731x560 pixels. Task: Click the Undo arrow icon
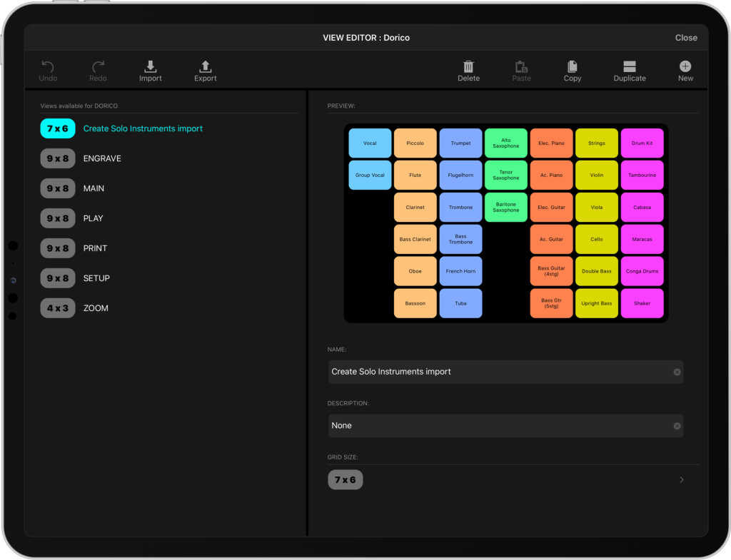[48, 67]
